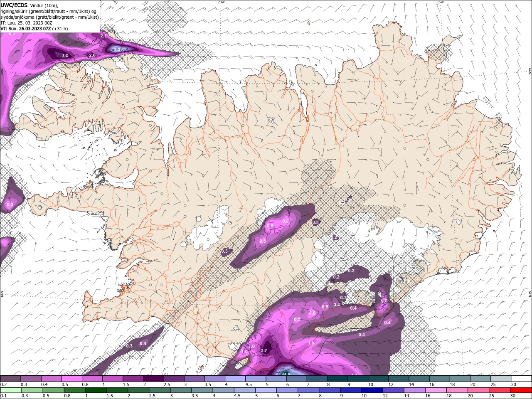This screenshot has width=532, height=399.
Task: Pick the bright pink snow swatch between 0.5 and 0.8
Action: click(x=71, y=379)
